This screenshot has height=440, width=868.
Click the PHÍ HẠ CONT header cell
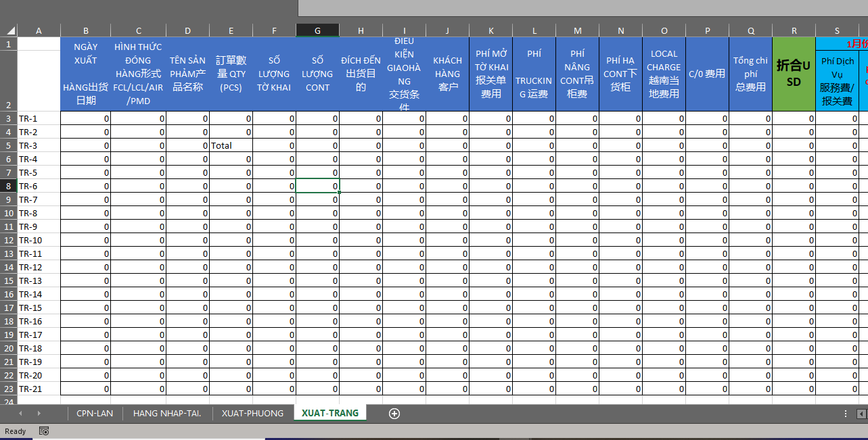[x=620, y=74]
